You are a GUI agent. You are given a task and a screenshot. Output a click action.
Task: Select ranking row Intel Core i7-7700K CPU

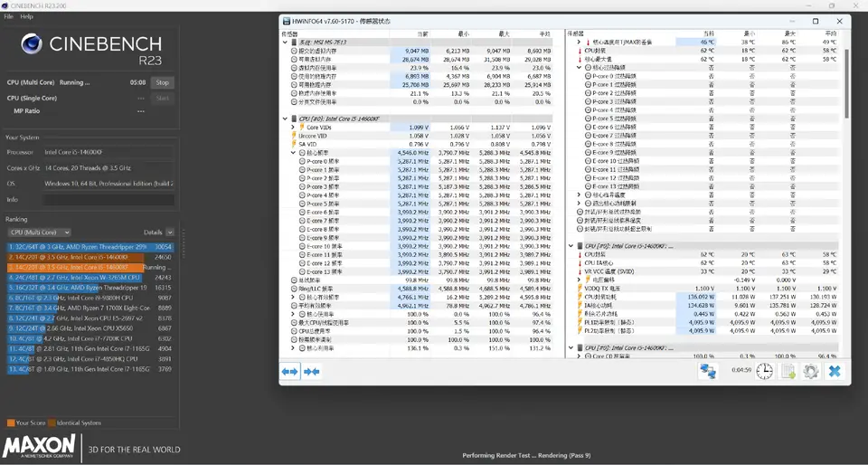click(x=90, y=338)
